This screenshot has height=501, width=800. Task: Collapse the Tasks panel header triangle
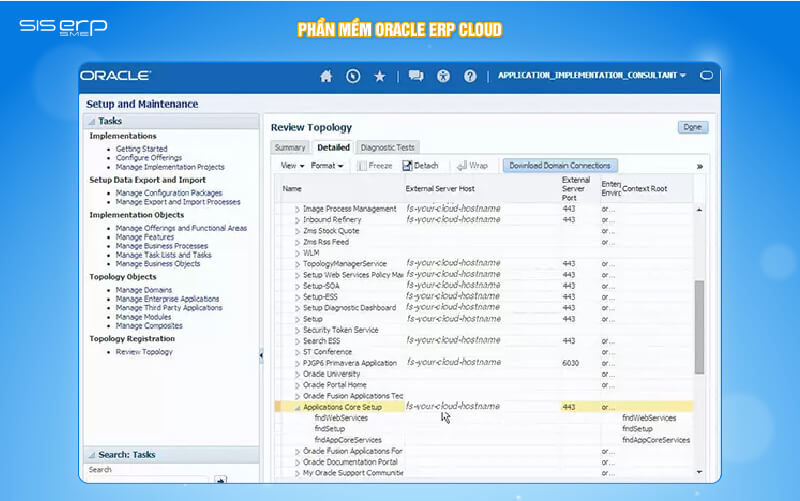click(92, 121)
